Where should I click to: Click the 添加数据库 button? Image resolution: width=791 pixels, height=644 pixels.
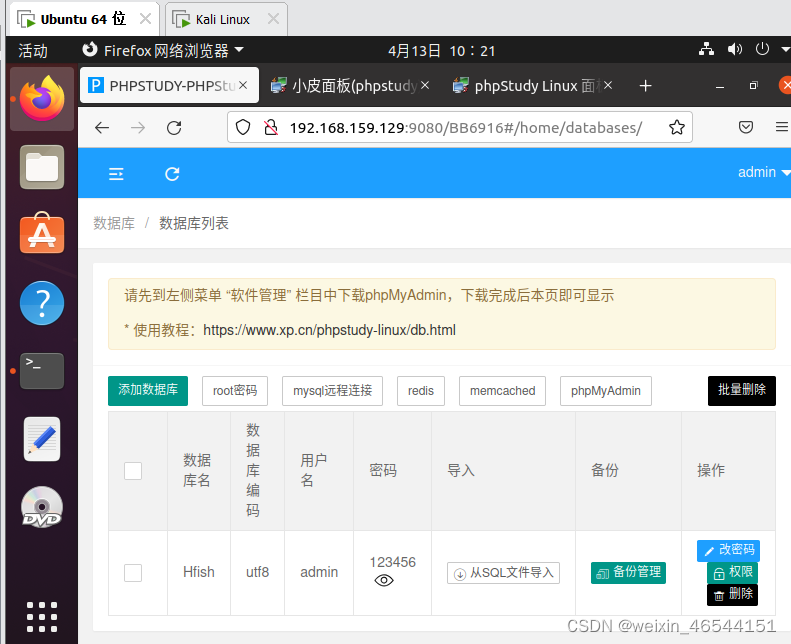tap(148, 390)
